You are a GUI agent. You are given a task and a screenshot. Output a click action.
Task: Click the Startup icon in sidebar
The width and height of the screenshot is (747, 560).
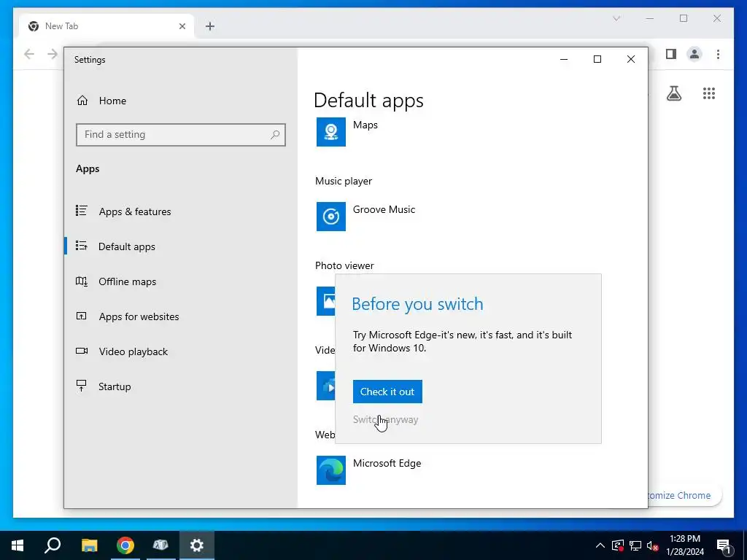click(x=82, y=386)
